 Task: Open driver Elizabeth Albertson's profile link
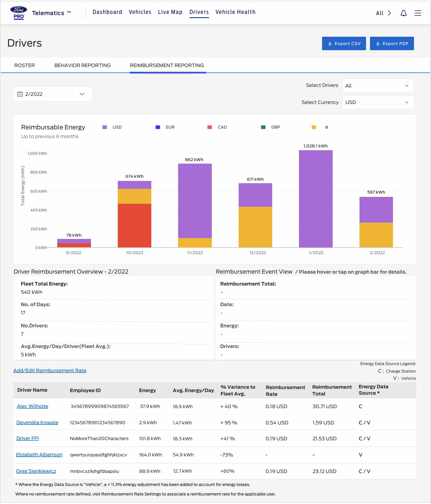pyautogui.click(x=39, y=455)
